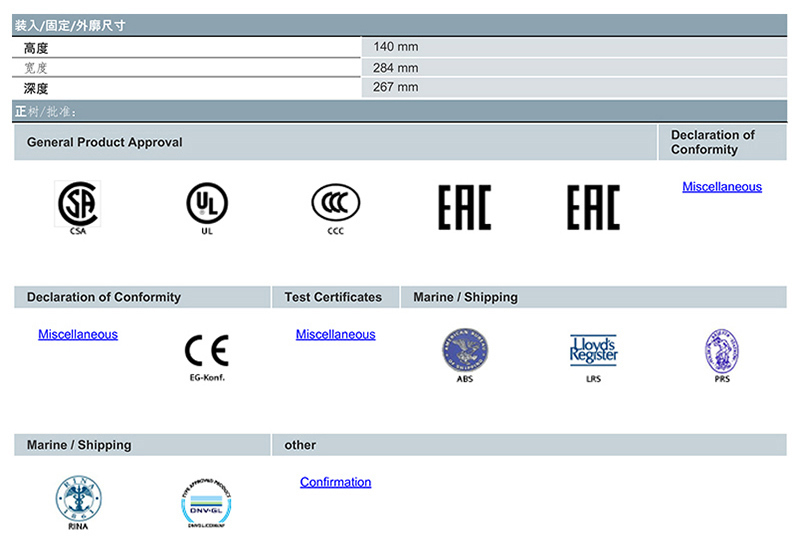This screenshot has width=800, height=544.
Task: Open Miscellaneous link beside the second EAC logo
Action: (x=722, y=187)
